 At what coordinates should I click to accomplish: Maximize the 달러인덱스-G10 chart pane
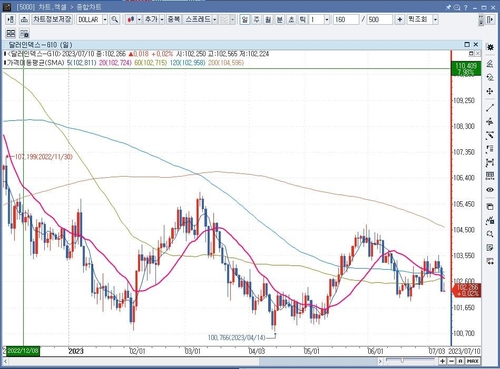click(x=467, y=45)
